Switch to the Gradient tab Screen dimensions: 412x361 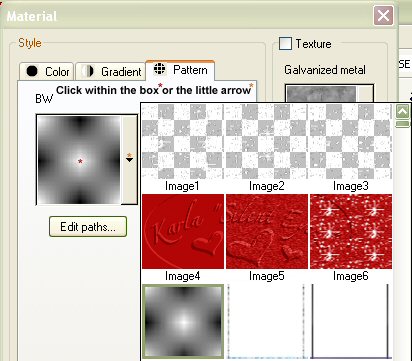[110, 71]
